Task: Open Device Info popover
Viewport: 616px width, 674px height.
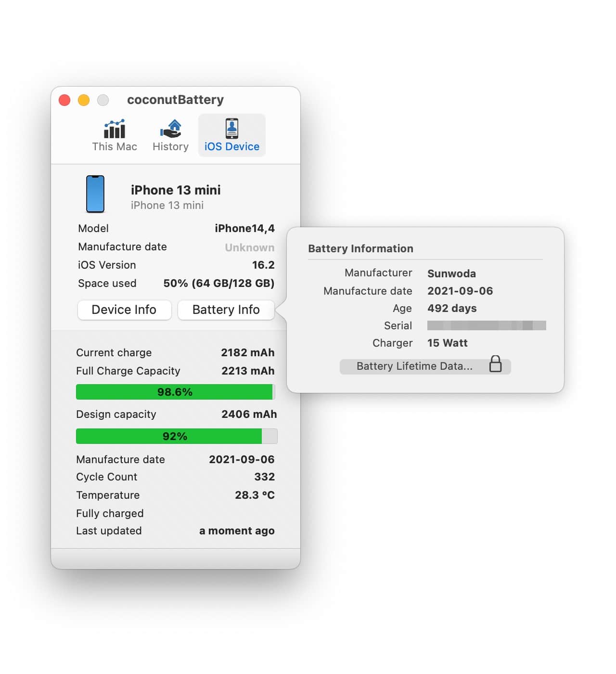Action: 124,310
